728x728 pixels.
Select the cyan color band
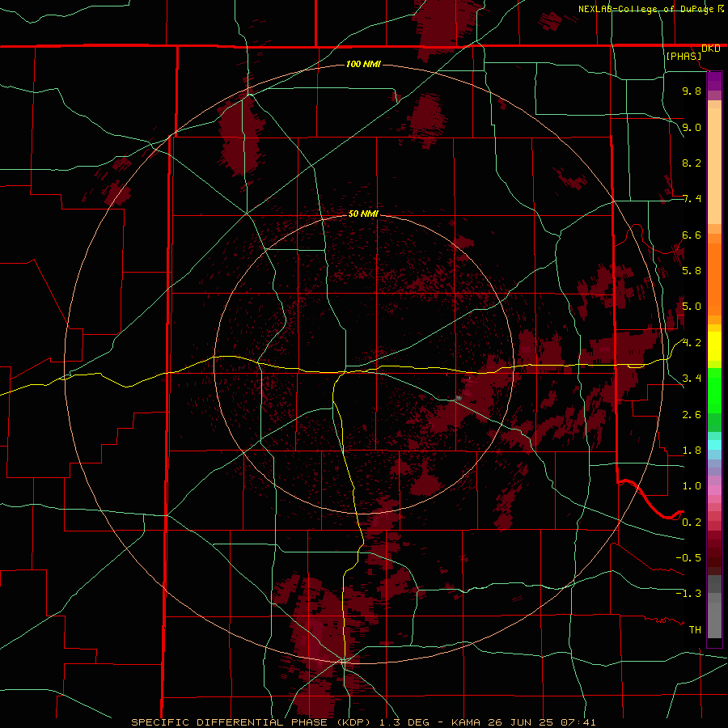[x=714, y=445]
